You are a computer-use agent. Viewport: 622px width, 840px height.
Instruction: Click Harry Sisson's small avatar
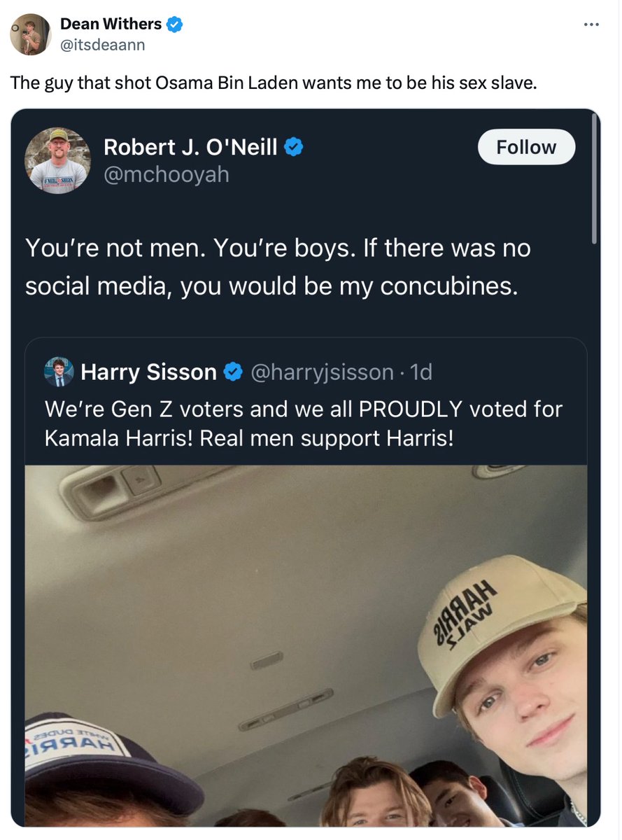click(59, 372)
